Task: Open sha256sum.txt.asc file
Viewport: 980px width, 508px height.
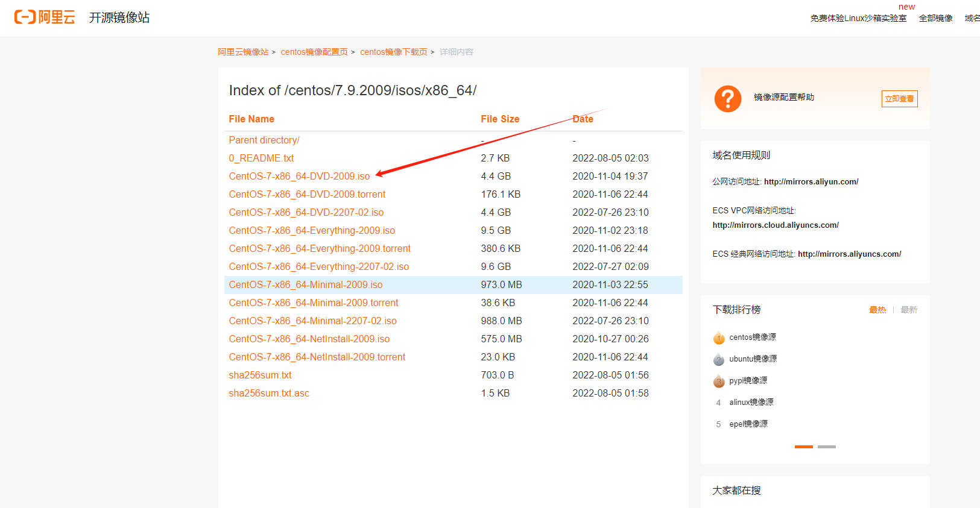Action: (x=269, y=393)
